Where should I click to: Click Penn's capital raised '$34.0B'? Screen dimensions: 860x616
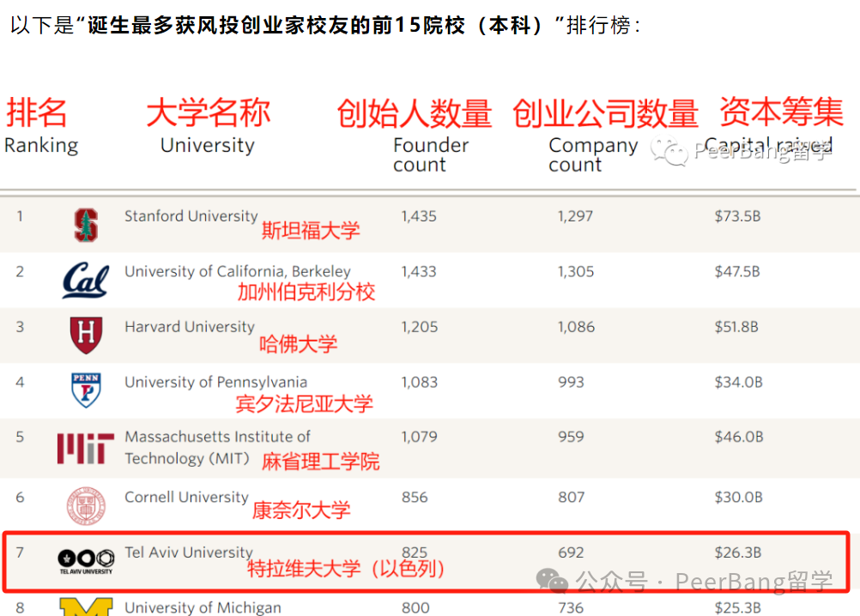739,382
